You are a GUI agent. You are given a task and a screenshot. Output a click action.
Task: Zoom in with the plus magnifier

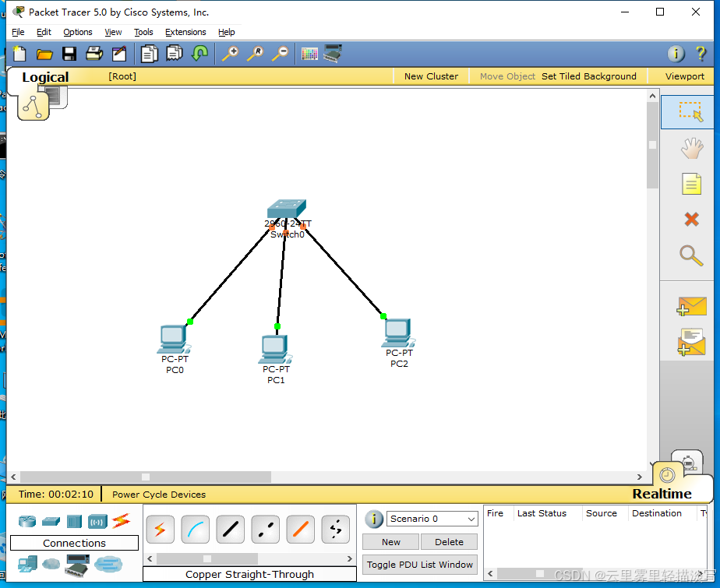pyautogui.click(x=231, y=54)
